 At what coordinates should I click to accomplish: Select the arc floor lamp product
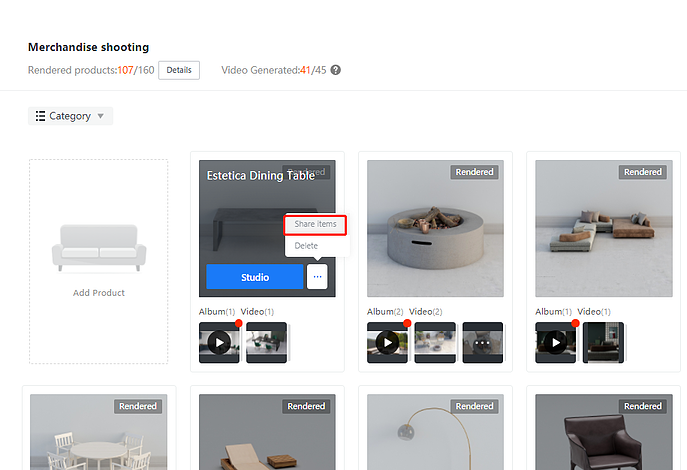(435, 432)
